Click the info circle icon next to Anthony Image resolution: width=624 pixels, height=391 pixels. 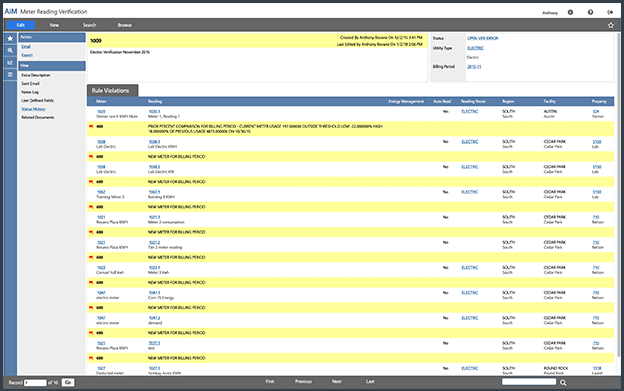tap(570, 12)
